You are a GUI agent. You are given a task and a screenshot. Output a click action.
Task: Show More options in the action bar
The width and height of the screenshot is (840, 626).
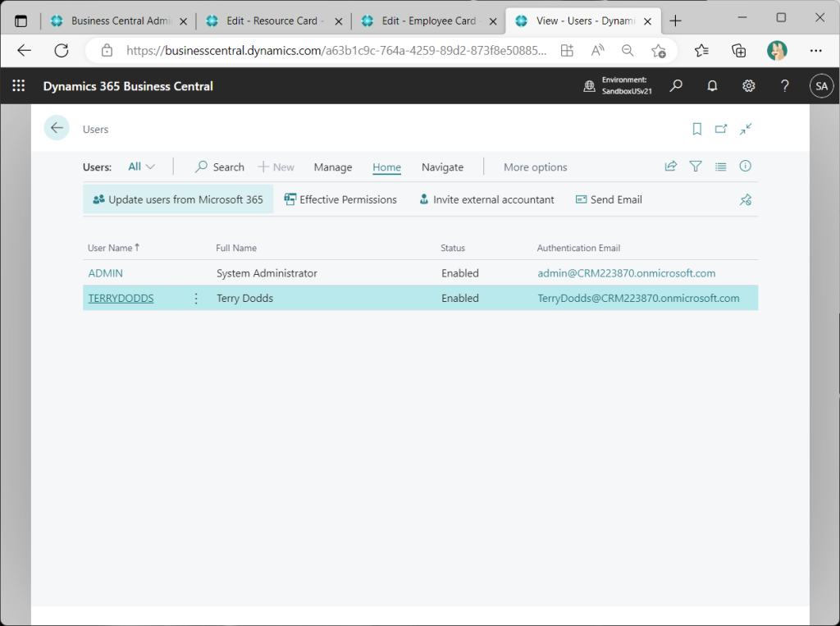pos(535,167)
